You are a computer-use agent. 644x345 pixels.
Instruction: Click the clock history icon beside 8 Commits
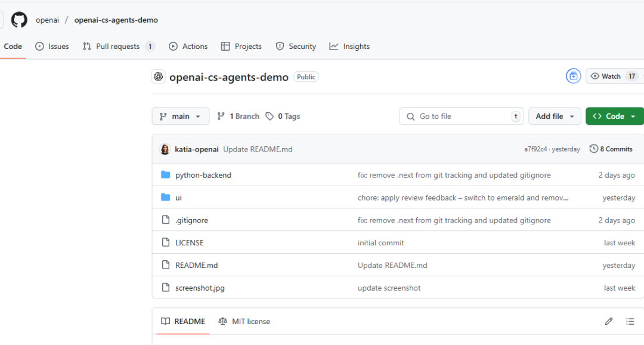[593, 149]
